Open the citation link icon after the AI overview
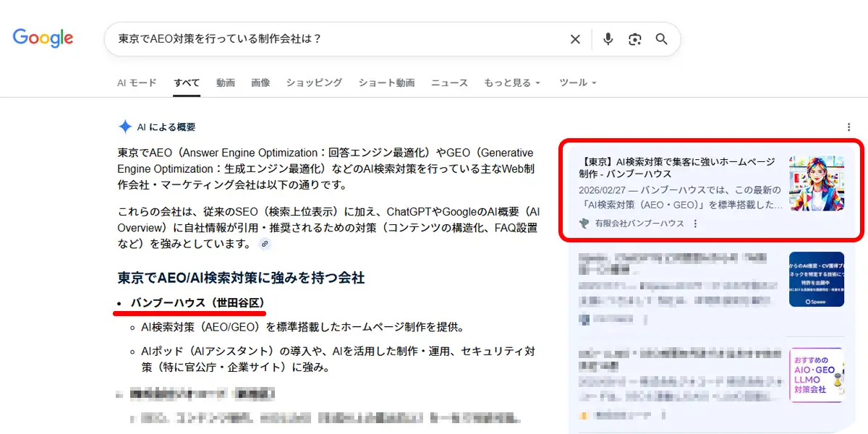Viewport: 868px width, 434px height. [x=265, y=244]
